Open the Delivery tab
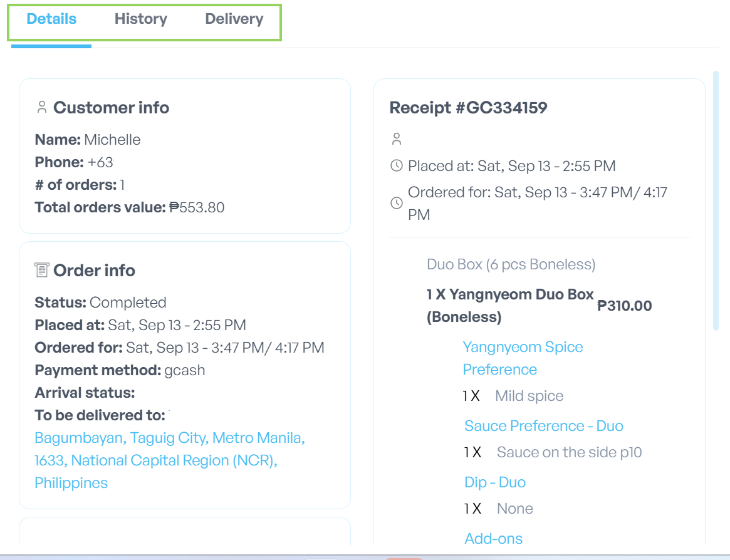This screenshot has height=560, width=730. (234, 19)
